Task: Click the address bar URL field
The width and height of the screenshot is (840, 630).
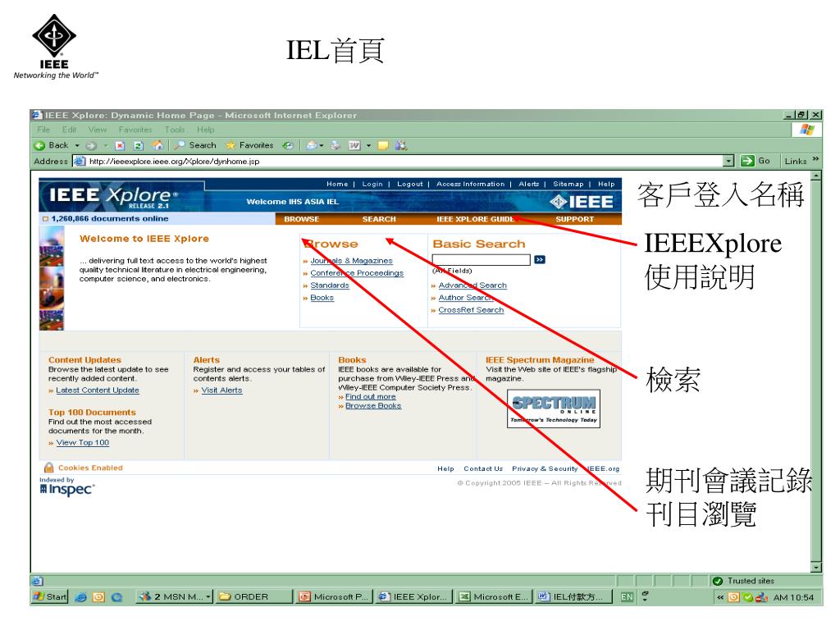Action: [399, 161]
